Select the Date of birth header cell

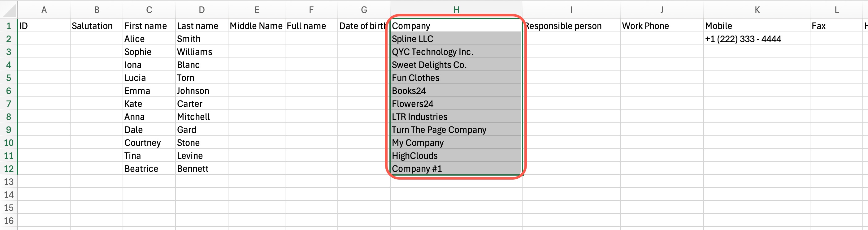pyautogui.click(x=364, y=26)
